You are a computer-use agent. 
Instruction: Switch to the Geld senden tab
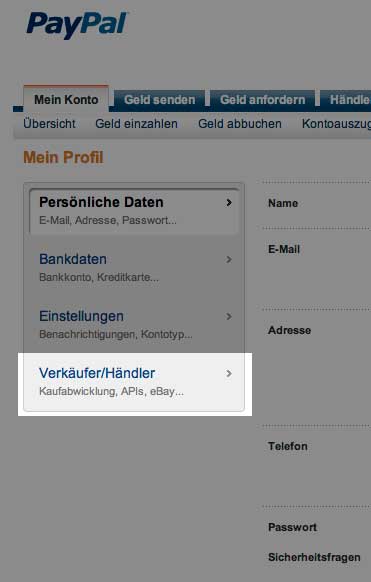(160, 100)
